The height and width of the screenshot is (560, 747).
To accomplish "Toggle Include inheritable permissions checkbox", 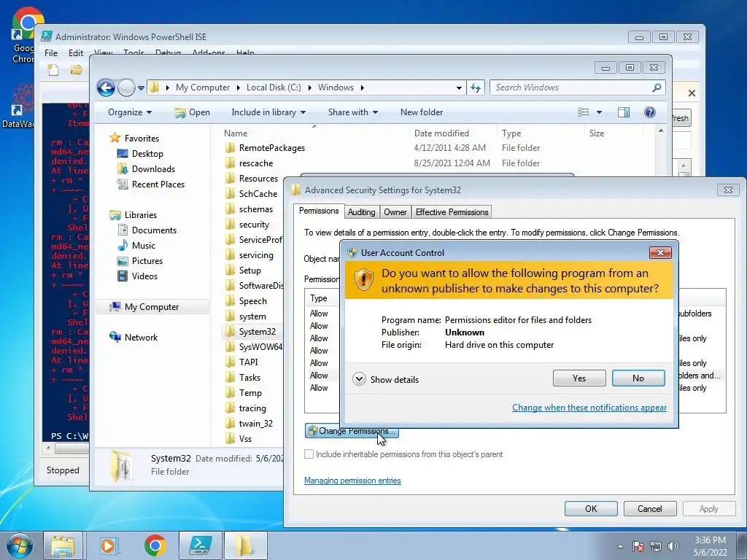I will (309, 454).
